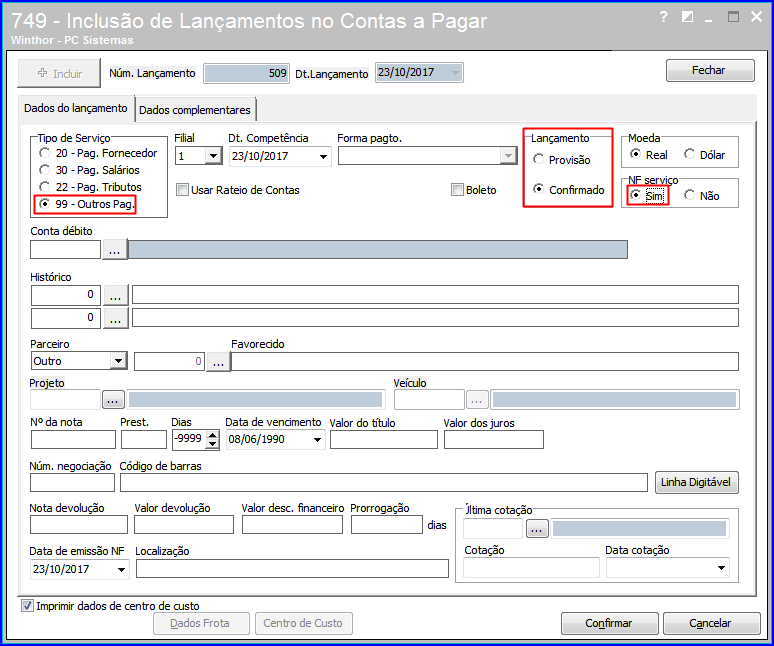Open second Histórico lookup ellipsis button
Image resolution: width=774 pixels, height=646 pixels.
click(x=116, y=318)
